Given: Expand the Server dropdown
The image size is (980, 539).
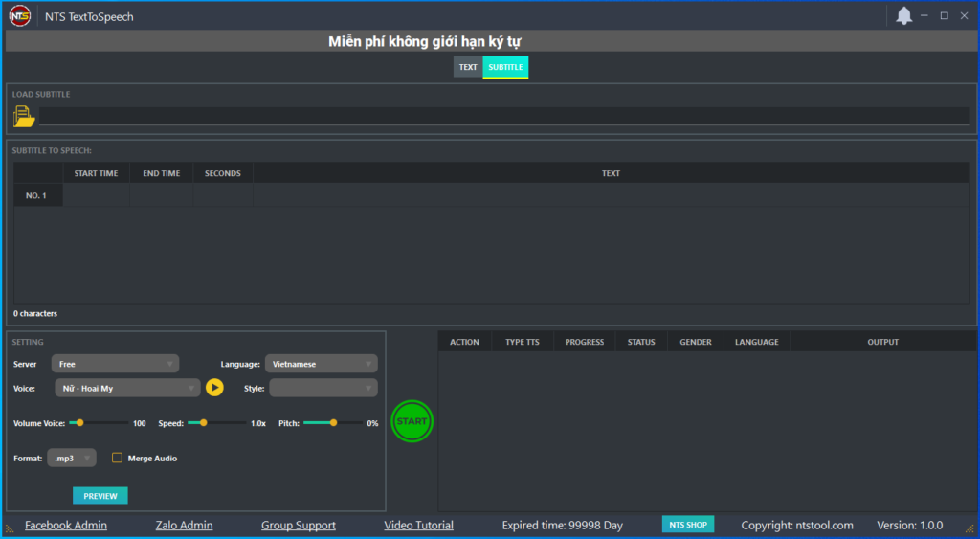Looking at the screenshot, I should pos(115,364).
